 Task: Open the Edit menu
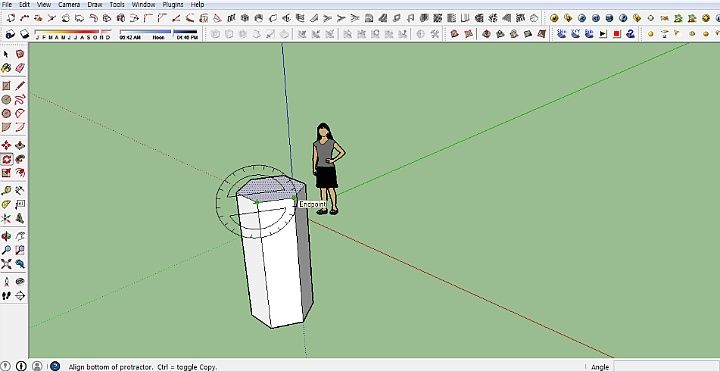[24, 4]
